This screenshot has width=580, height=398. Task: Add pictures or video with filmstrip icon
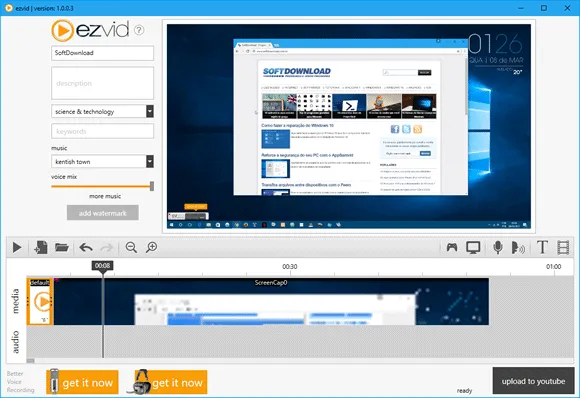(563, 247)
